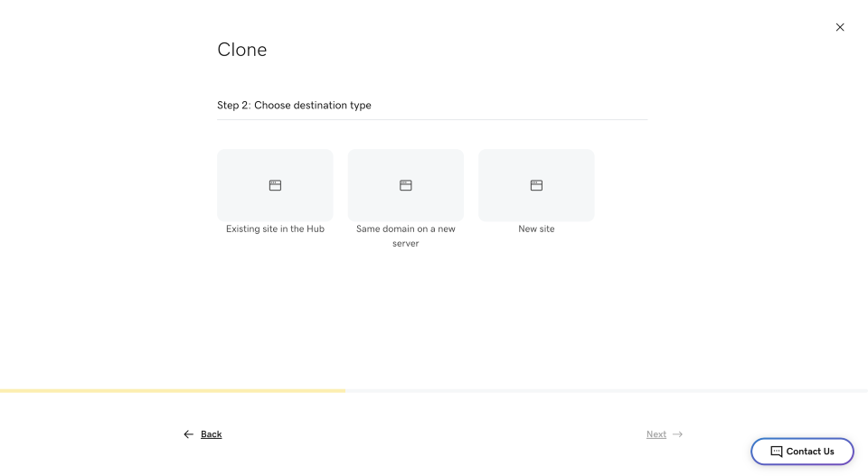Viewport: 868px width, 476px height.
Task: Click the browser icon for Existing site
Action: click(275, 185)
